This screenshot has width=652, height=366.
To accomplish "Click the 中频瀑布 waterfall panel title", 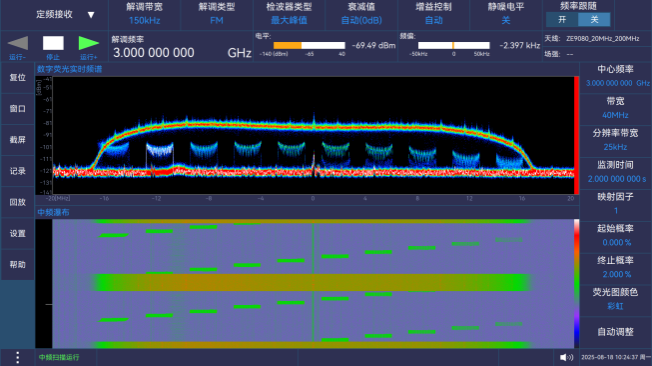I will coord(53,213).
